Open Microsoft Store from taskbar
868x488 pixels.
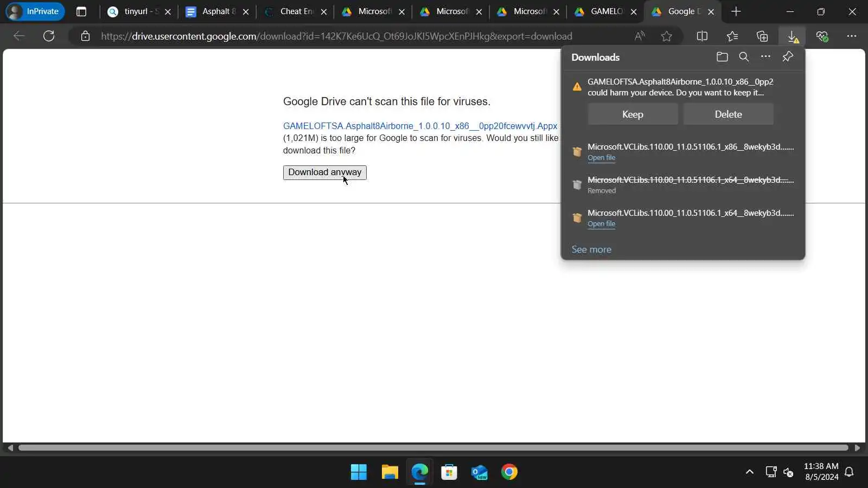point(449,472)
